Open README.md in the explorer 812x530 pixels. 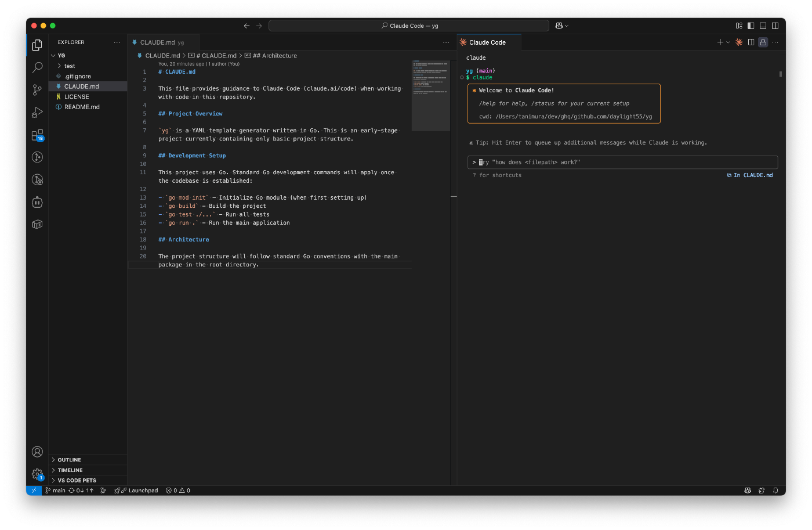[88, 107]
